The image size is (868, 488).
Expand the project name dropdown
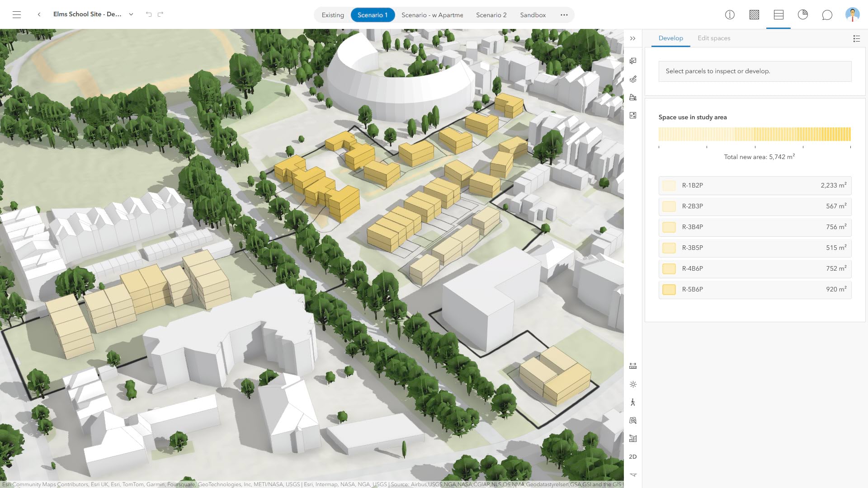[131, 14]
